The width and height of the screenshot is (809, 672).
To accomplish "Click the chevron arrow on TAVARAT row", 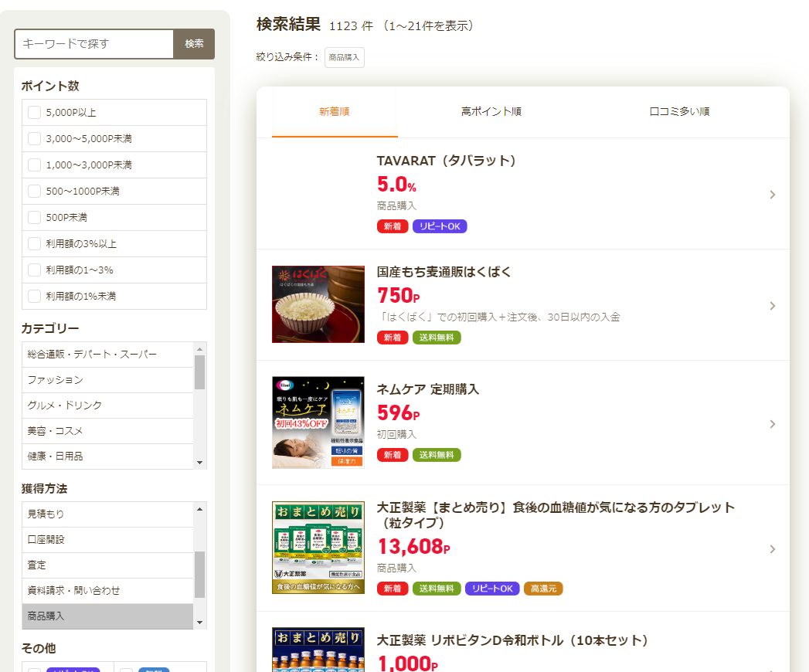I will [x=772, y=195].
